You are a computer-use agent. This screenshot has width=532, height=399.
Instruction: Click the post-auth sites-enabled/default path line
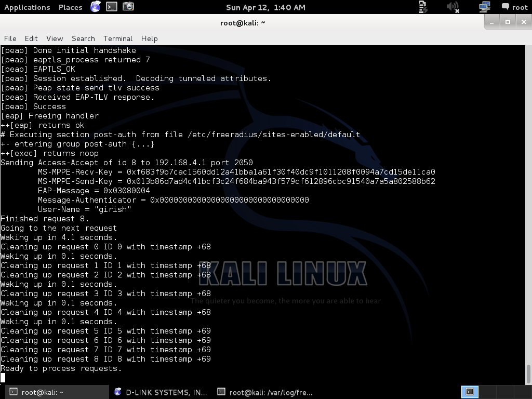pyautogui.click(x=180, y=135)
